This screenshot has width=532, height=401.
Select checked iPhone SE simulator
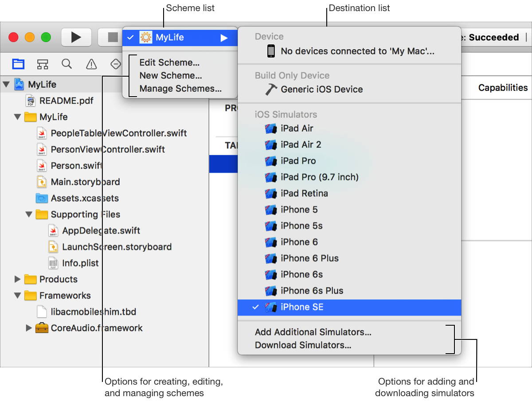[x=349, y=307]
